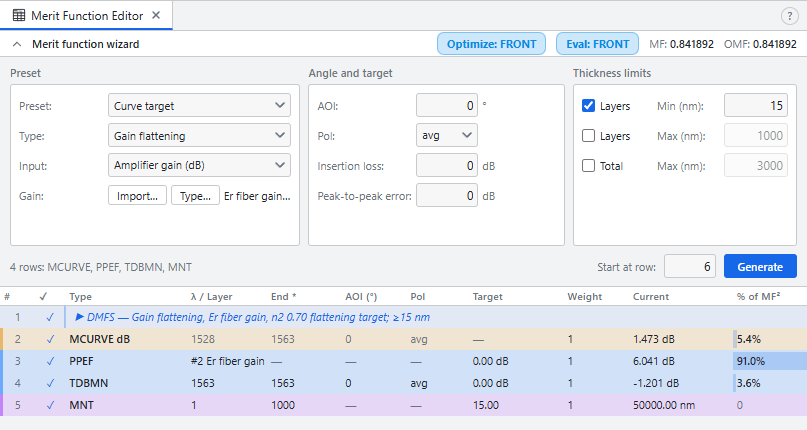
Task: Click the Merit Function Editor table icon
Action: coord(19,15)
